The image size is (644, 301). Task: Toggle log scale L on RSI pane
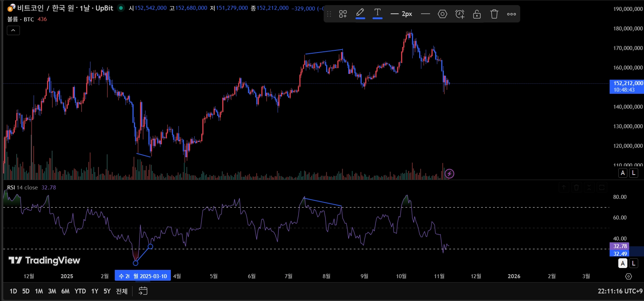634,263
